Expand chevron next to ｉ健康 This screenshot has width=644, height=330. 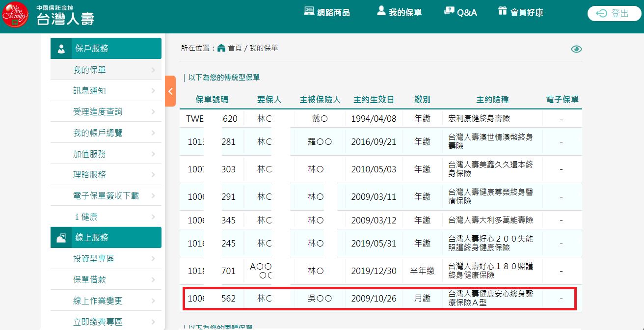pos(153,217)
